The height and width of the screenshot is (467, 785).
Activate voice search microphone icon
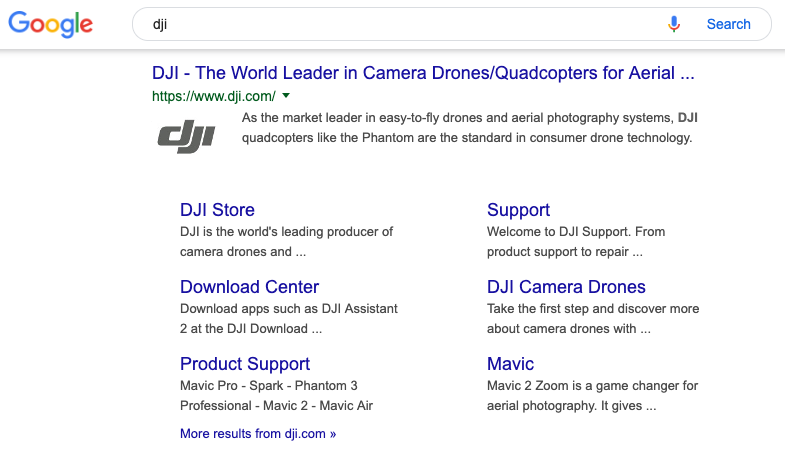tap(674, 24)
